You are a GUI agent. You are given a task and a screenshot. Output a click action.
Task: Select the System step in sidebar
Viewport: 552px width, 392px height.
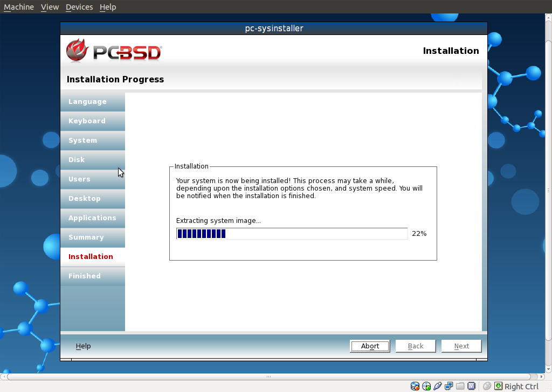(x=93, y=141)
